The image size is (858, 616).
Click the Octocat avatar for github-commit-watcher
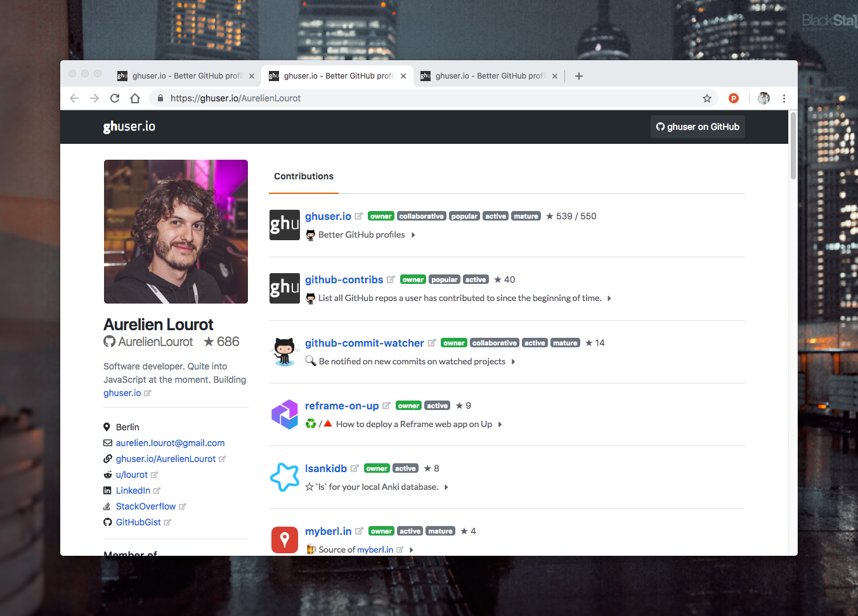[x=285, y=352]
